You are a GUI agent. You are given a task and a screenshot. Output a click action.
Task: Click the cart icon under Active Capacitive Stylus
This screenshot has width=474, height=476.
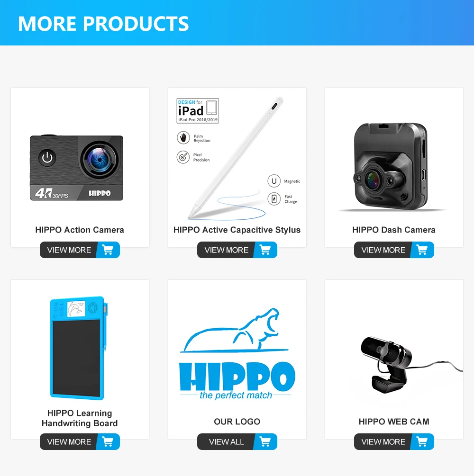(x=265, y=250)
